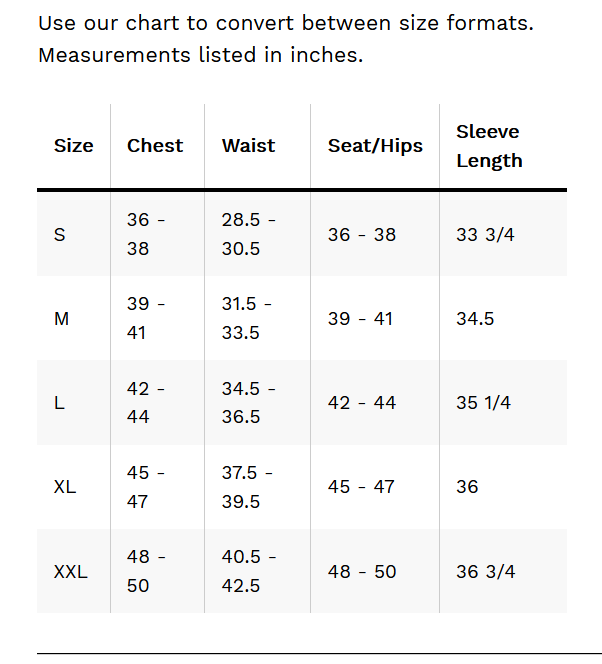Image resolution: width=602 pixels, height=664 pixels.
Task: Click the 34.5 - 36.5 waist value
Action: point(248,402)
